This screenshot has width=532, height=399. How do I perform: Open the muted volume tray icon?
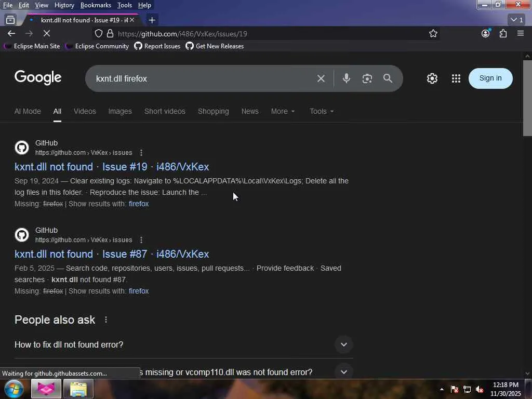pyautogui.click(x=480, y=389)
